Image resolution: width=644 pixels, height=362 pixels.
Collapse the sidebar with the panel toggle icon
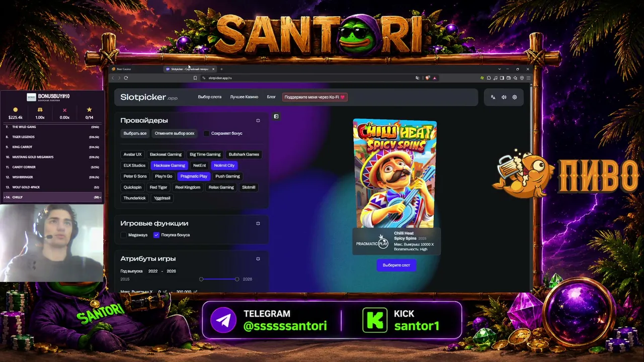276,117
